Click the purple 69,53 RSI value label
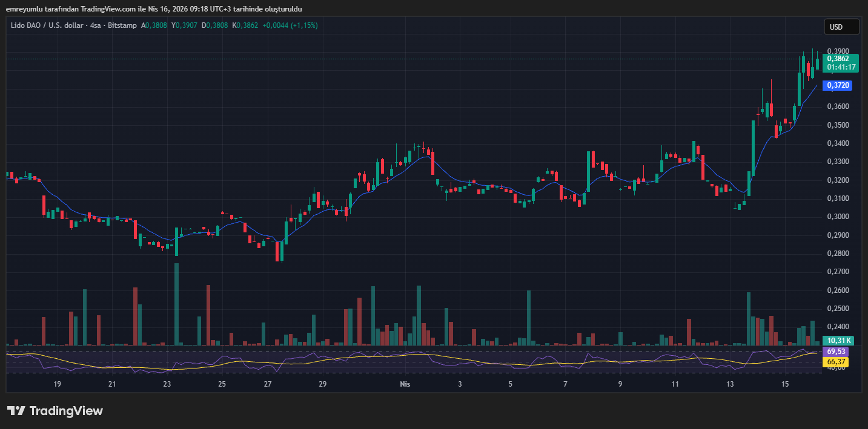The image size is (868, 429). (x=836, y=352)
